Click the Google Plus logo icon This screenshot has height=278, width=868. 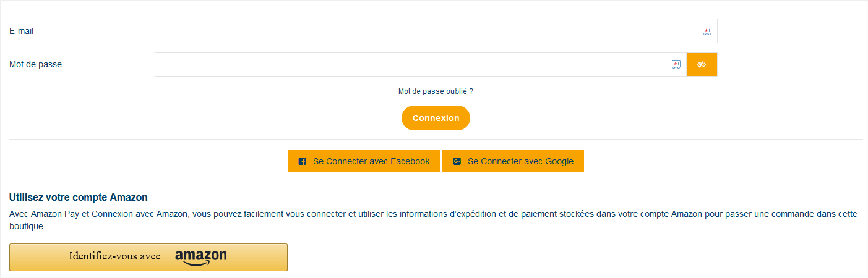[x=457, y=161]
